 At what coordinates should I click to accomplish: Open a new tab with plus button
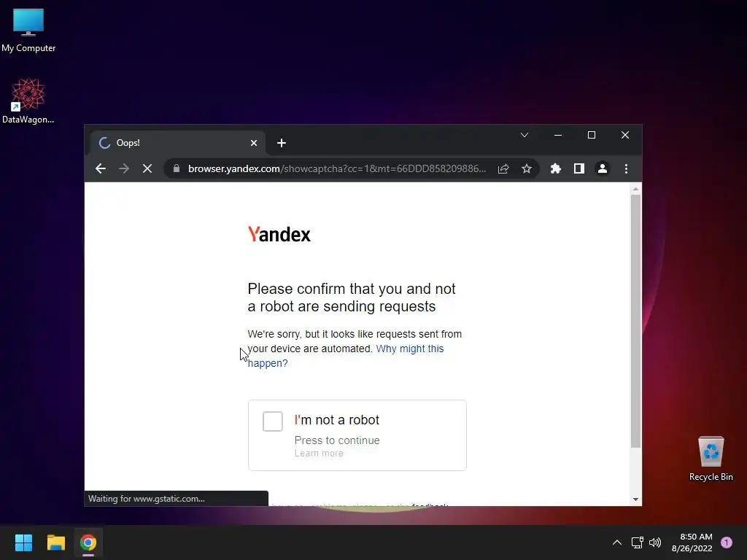[x=282, y=143]
